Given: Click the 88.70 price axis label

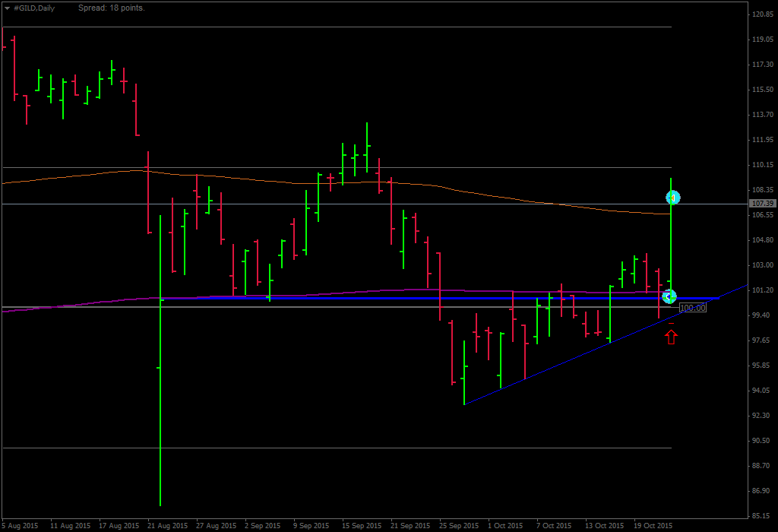Looking at the screenshot, I should [x=761, y=466].
